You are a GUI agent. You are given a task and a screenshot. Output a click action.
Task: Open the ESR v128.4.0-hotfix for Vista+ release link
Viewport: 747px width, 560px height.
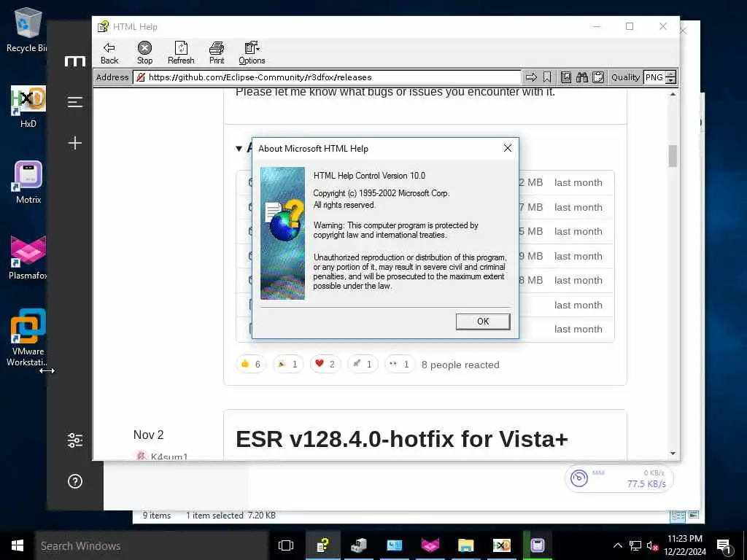pos(402,438)
